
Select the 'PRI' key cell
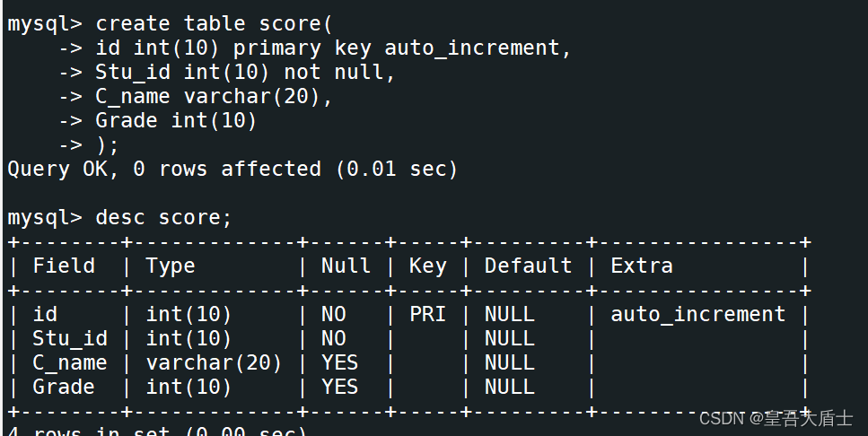coord(427,314)
